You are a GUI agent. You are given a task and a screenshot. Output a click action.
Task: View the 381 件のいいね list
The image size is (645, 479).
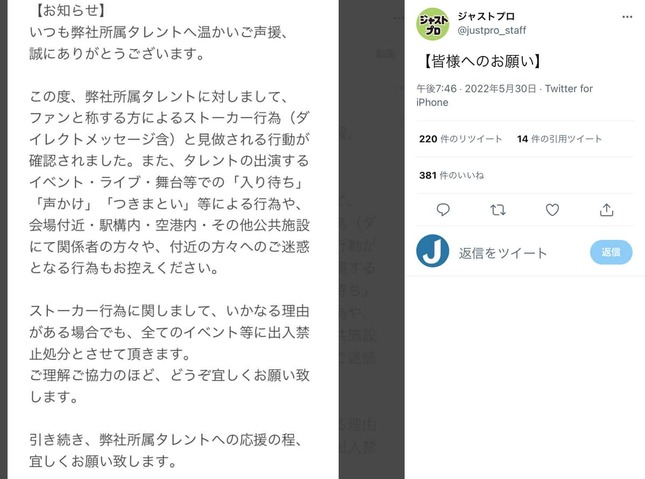(x=451, y=175)
